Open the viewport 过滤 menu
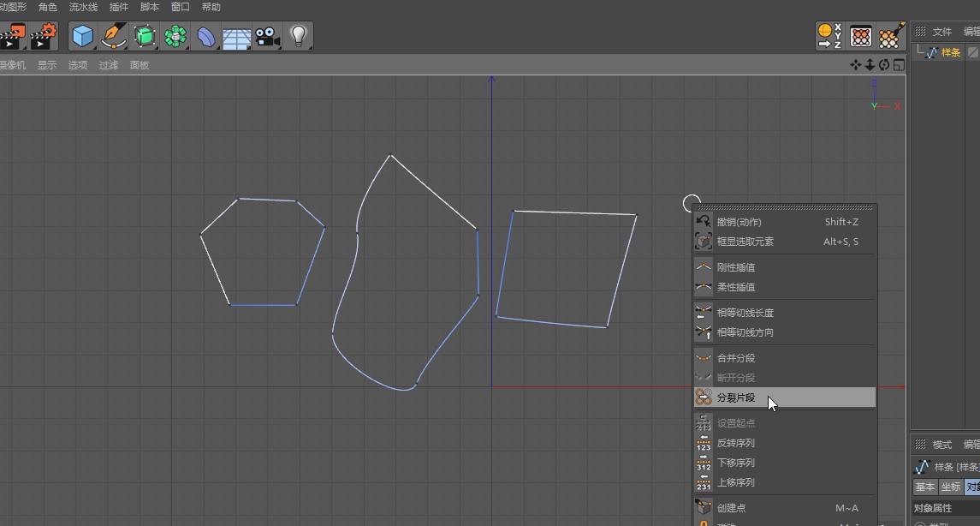980x526 pixels. point(108,65)
